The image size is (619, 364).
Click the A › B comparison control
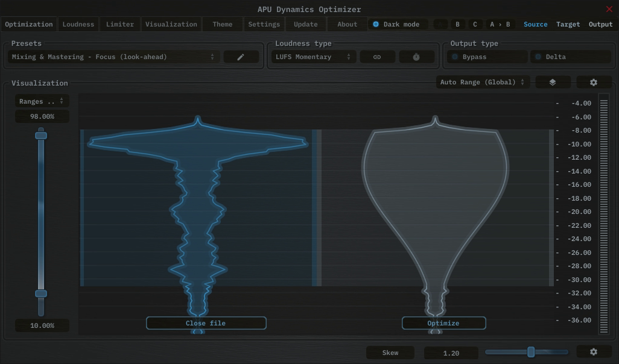click(x=498, y=24)
